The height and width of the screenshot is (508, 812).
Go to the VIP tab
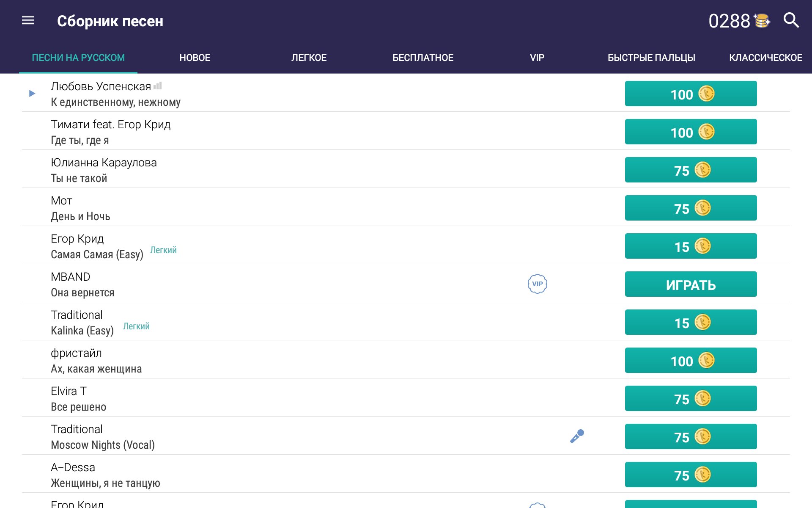tap(537, 58)
